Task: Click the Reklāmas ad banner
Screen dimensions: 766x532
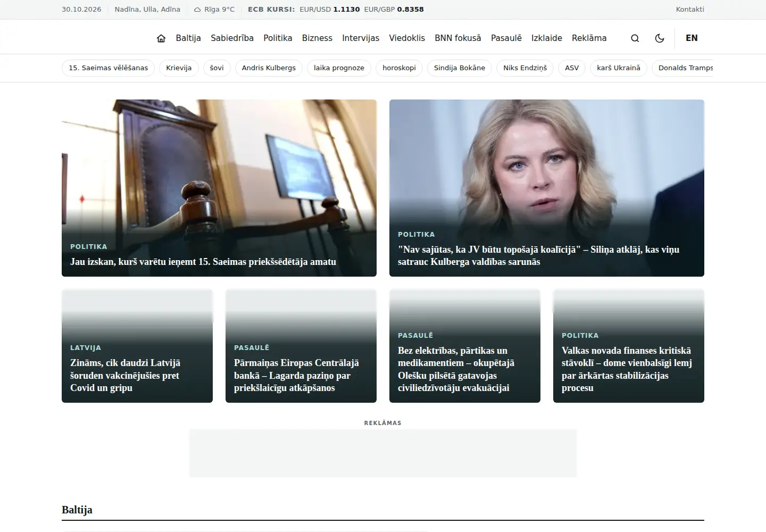Action: pos(383,453)
